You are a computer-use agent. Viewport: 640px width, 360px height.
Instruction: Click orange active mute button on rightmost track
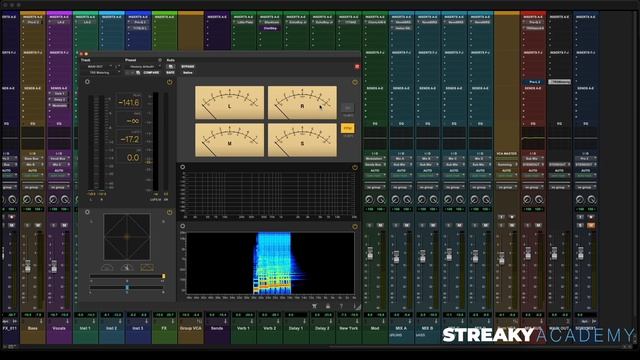591,225
